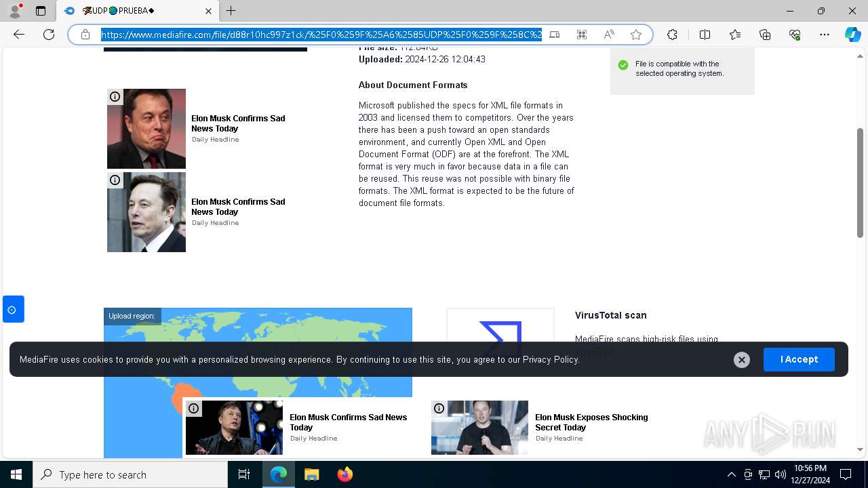Open the tab actions menu icon

[x=41, y=11]
